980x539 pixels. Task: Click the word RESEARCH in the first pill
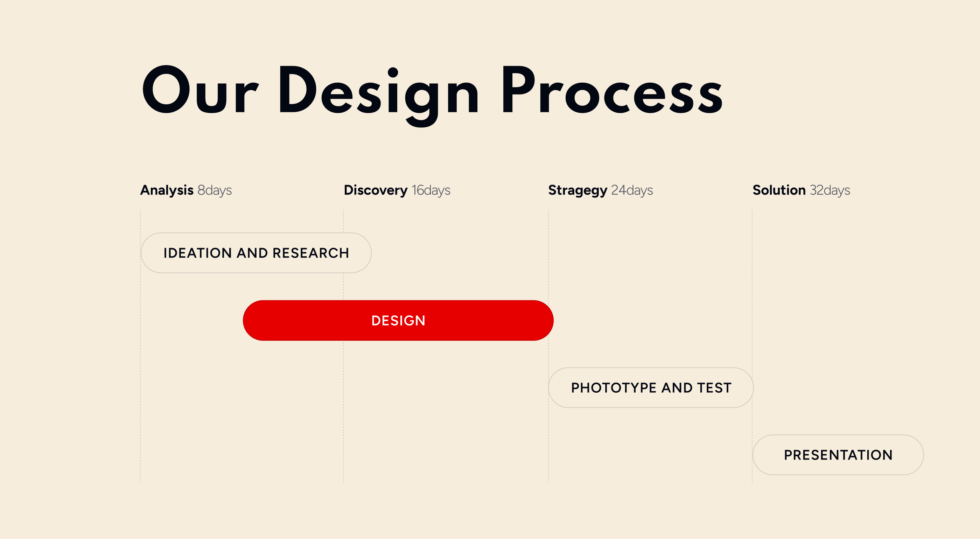pyautogui.click(x=311, y=253)
